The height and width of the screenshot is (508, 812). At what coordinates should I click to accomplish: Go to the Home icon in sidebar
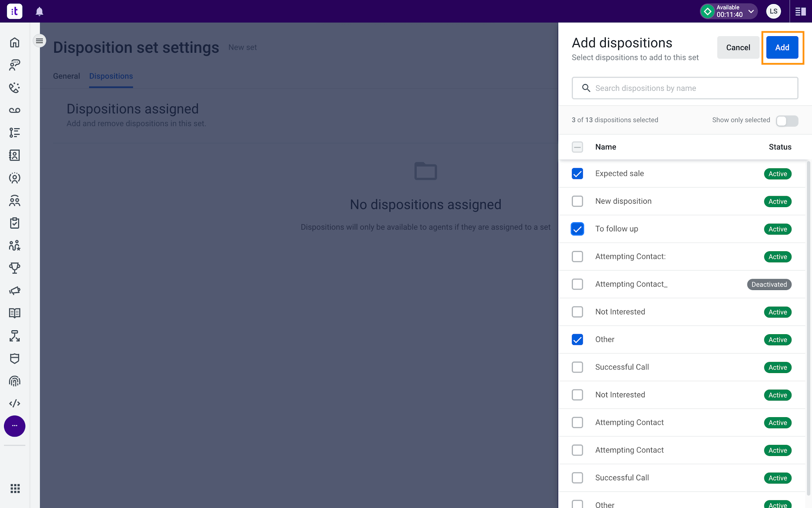pyautogui.click(x=15, y=42)
